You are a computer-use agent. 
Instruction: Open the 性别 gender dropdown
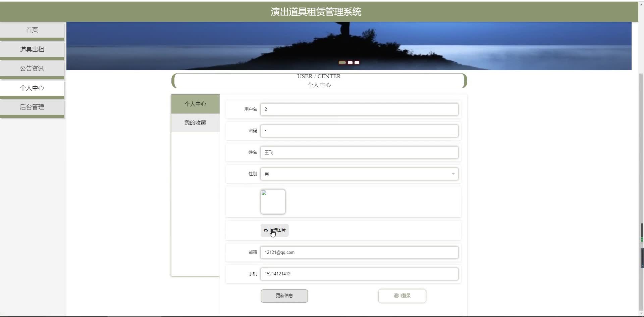pos(453,174)
